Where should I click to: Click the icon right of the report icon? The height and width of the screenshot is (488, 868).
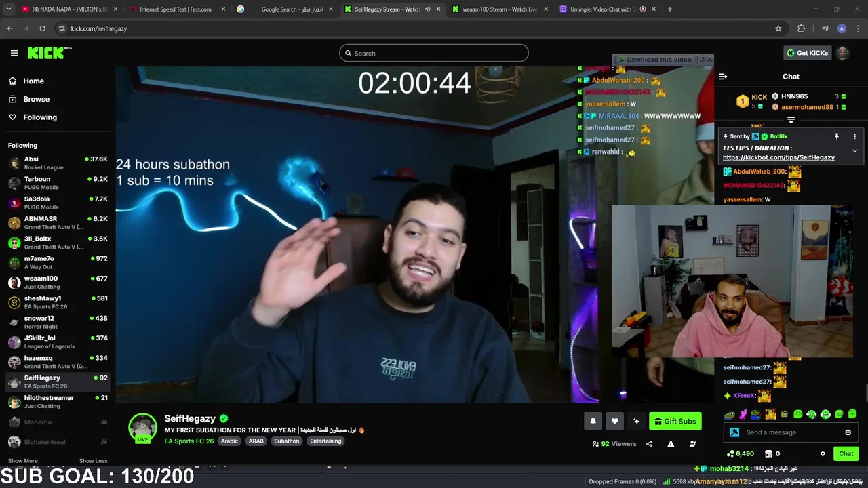(692, 444)
